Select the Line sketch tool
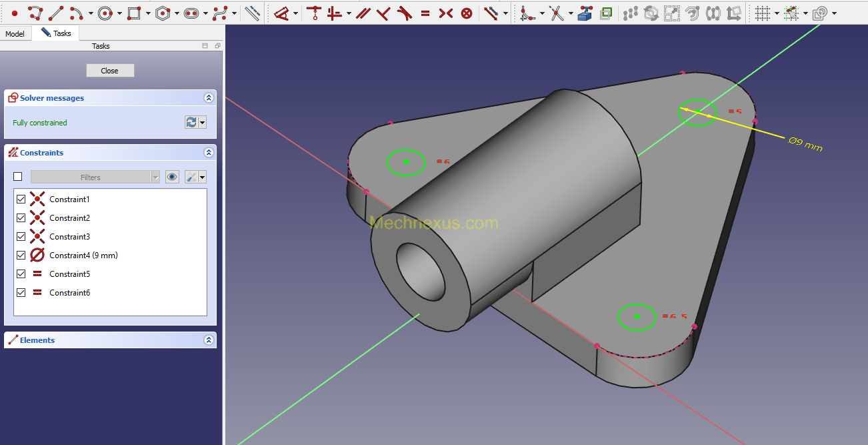This screenshot has width=868, height=445. coord(56,13)
